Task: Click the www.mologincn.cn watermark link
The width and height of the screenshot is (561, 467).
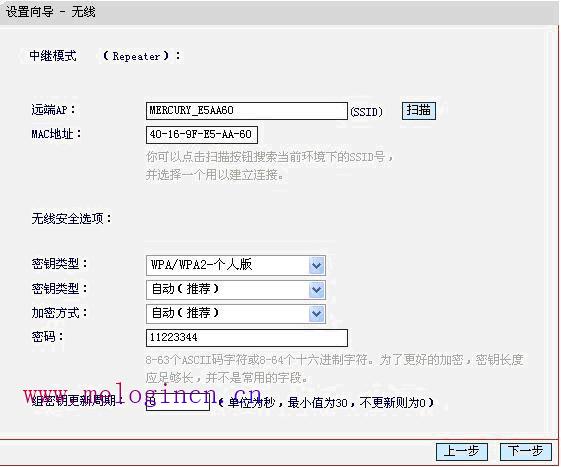Action: pyautogui.click(x=143, y=395)
